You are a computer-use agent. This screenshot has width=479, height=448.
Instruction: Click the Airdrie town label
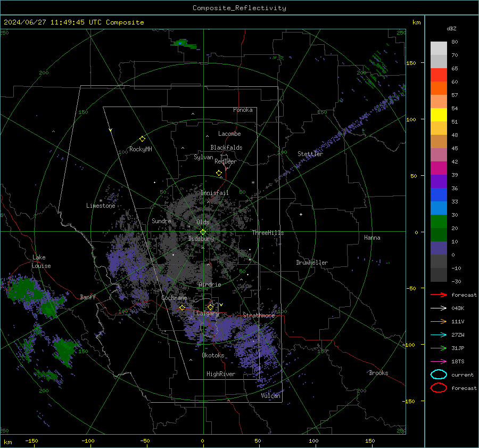210,284
